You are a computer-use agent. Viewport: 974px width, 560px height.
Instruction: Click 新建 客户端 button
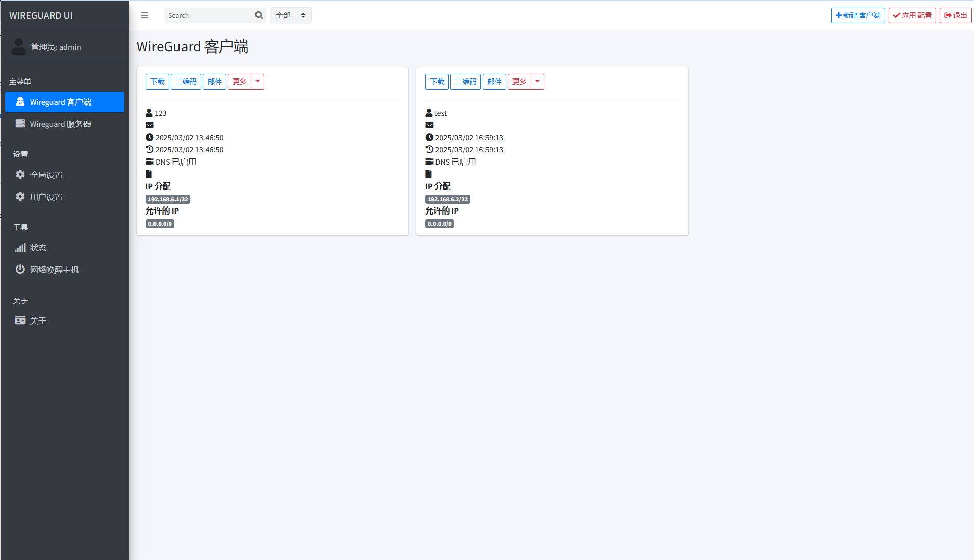point(858,15)
